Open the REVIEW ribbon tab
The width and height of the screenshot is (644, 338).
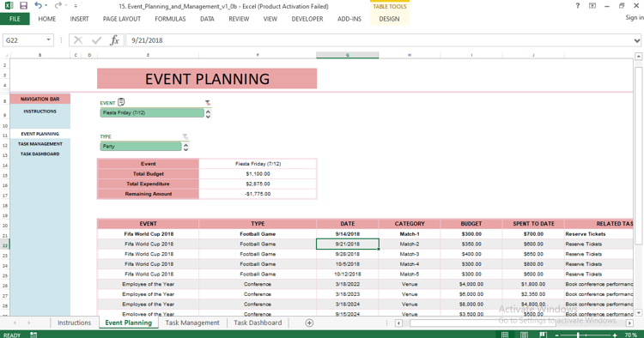click(x=239, y=19)
